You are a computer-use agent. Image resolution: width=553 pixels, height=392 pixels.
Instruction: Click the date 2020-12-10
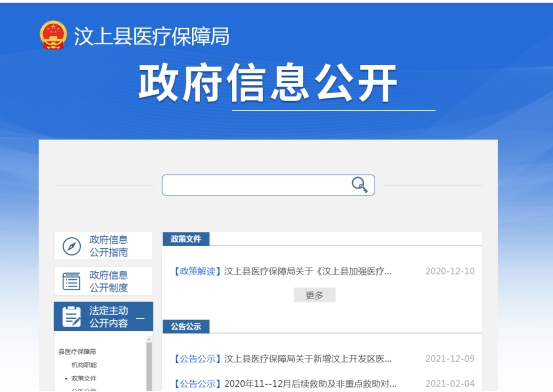coord(450,271)
